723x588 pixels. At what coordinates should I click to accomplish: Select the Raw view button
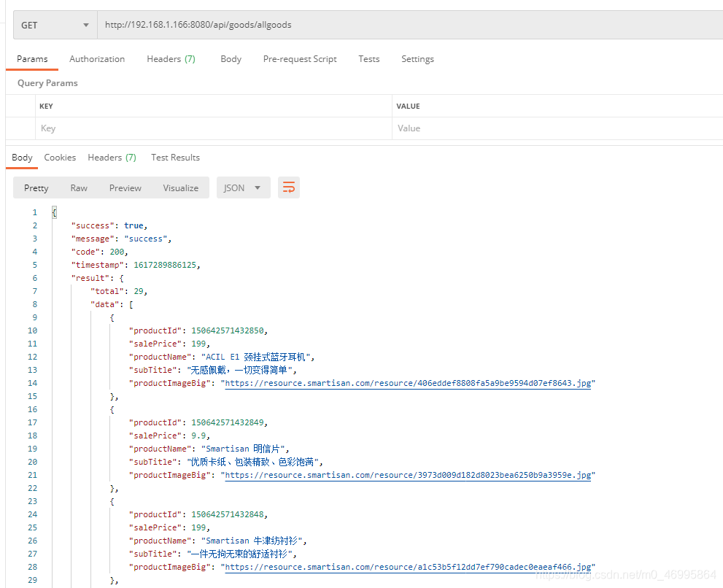coord(79,187)
